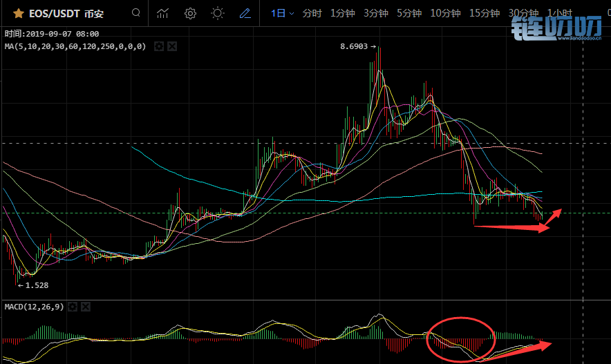Click the 时间:2019-09-07 08:00 text
The image size is (611, 364).
(52, 34)
